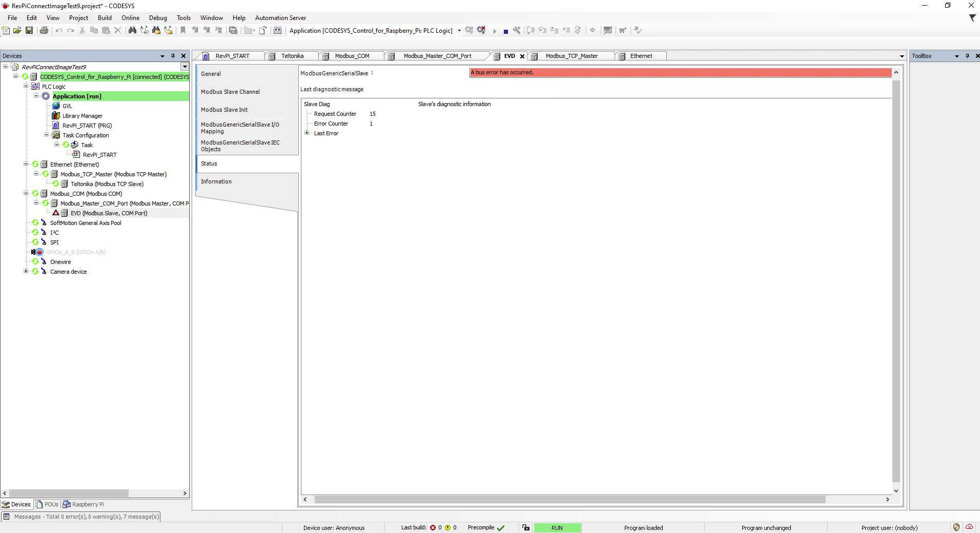Select Library Manager in device tree
Screen dimensions: 980x533
pyautogui.click(x=83, y=116)
